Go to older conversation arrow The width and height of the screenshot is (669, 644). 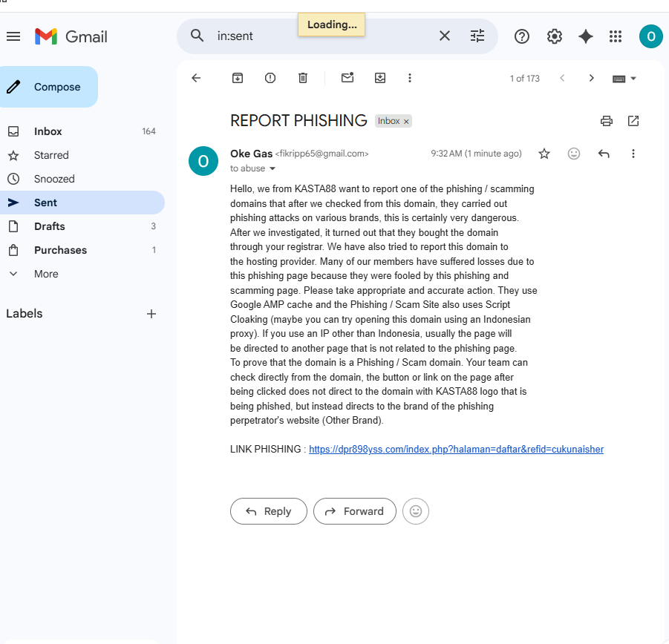pyautogui.click(x=591, y=78)
